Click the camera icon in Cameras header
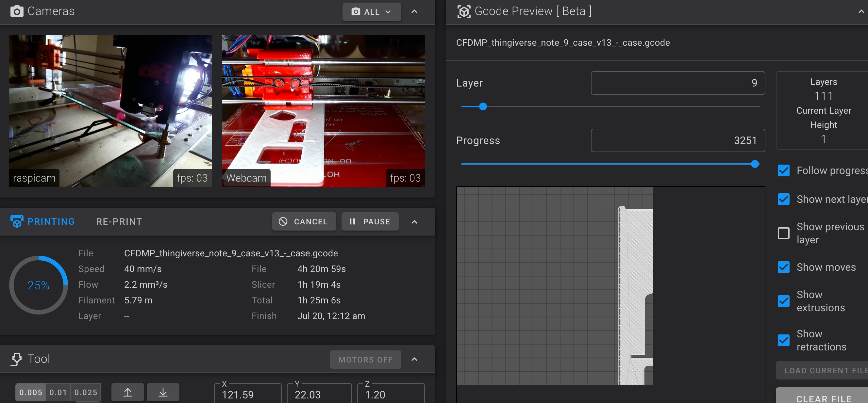The height and width of the screenshot is (403, 868). 17,11
